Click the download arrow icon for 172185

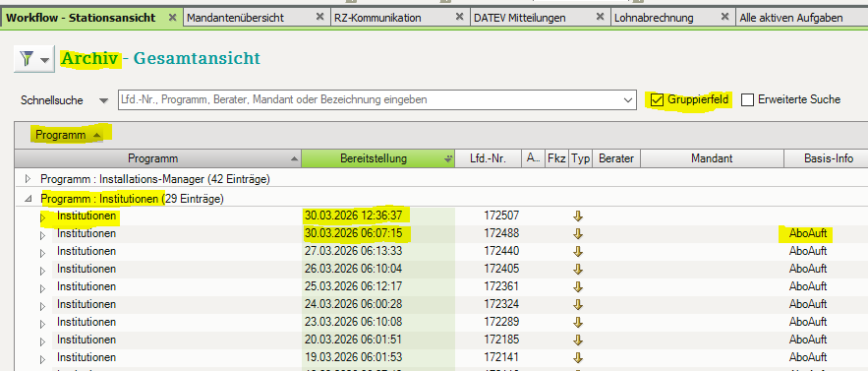[x=578, y=340]
